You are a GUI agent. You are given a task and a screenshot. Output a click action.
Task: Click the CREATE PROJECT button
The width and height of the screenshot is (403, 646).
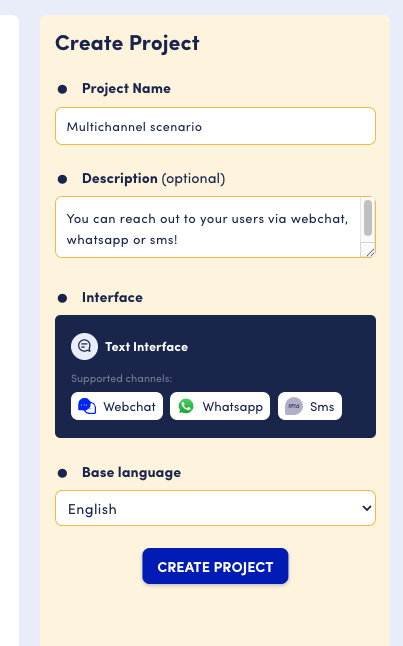click(x=216, y=566)
